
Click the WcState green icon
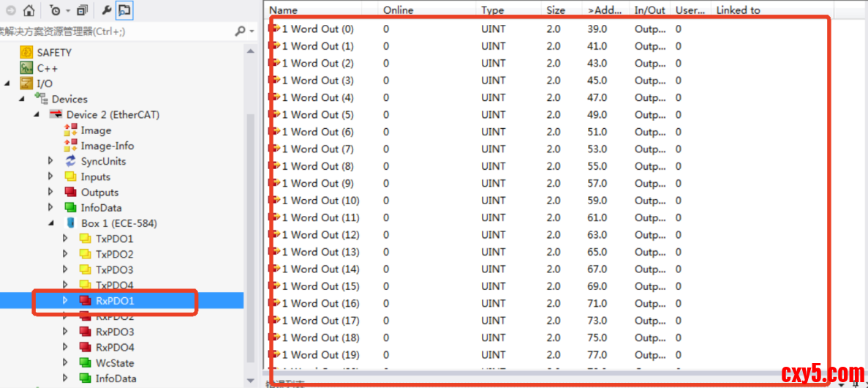85,362
